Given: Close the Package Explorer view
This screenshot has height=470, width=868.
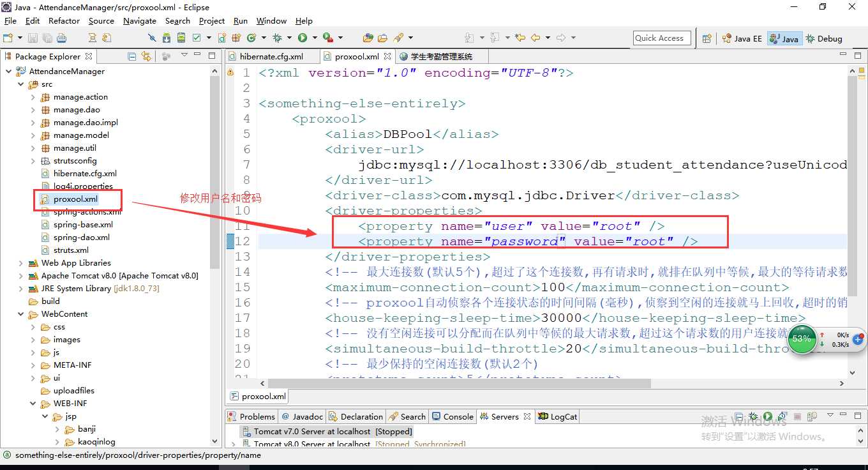Looking at the screenshot, I should click(89, 56).
